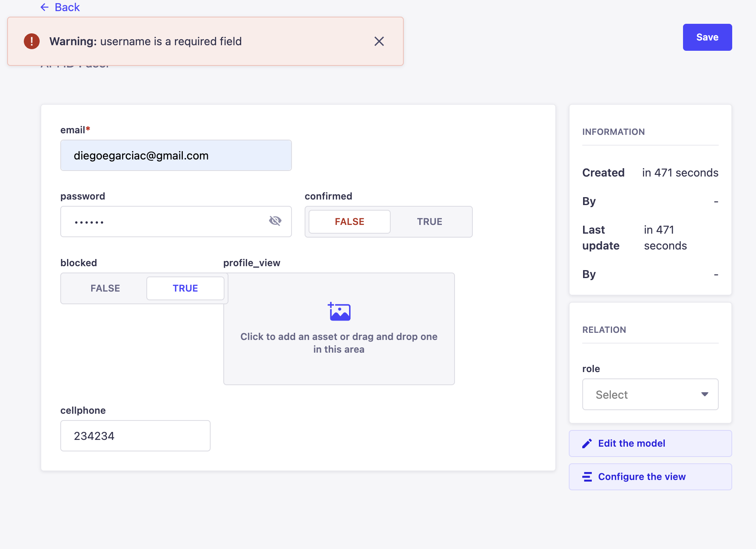Click the image icon inside profile_view area

[340, 311]
